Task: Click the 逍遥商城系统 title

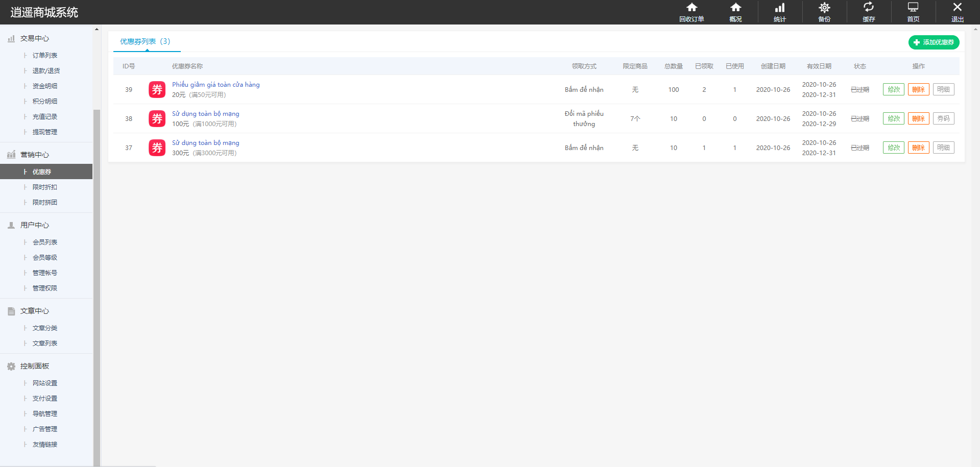Action: click(44, 12)
